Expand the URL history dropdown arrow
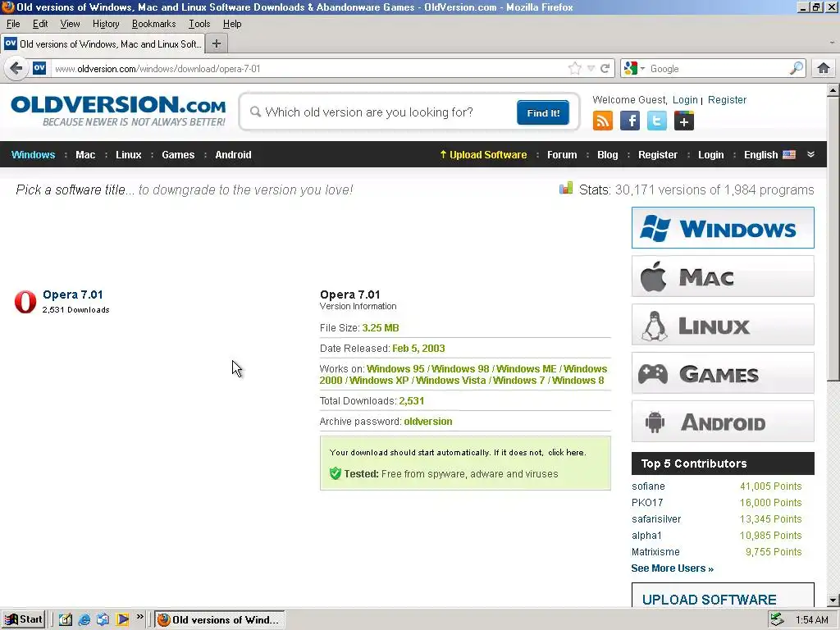Viewport: 840px width, 630px height. tap(591, 69)
